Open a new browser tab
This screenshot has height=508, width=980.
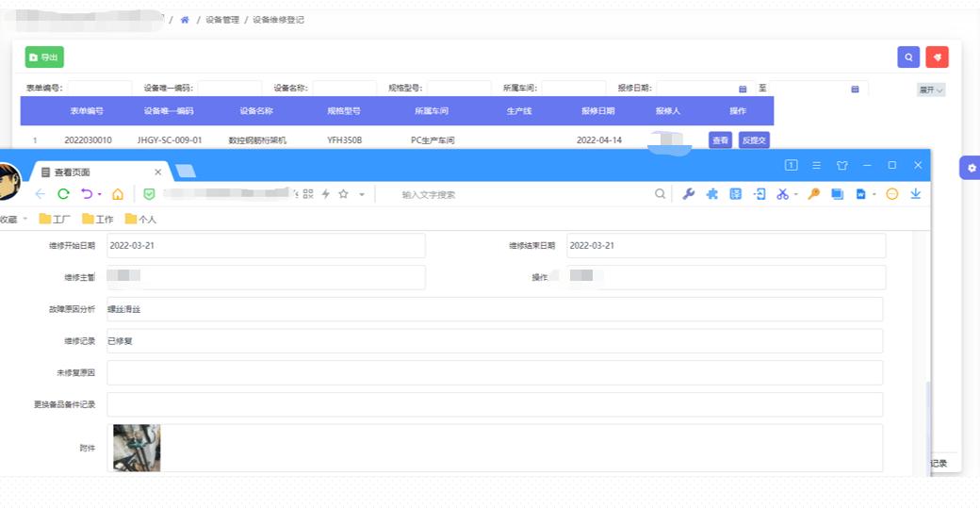tap(186, 171)
